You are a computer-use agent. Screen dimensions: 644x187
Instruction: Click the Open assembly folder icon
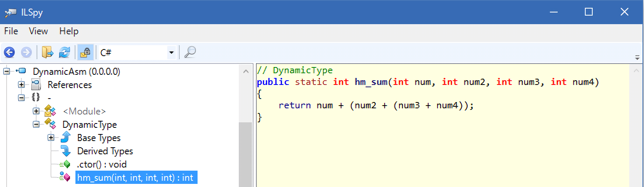coord(47,52)
